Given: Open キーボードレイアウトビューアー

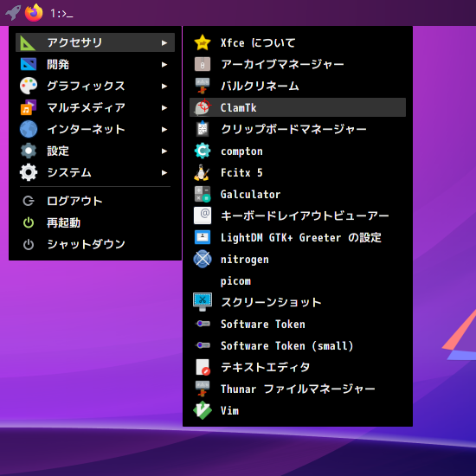Looking at the screenshot, I should tap(298, 215).
